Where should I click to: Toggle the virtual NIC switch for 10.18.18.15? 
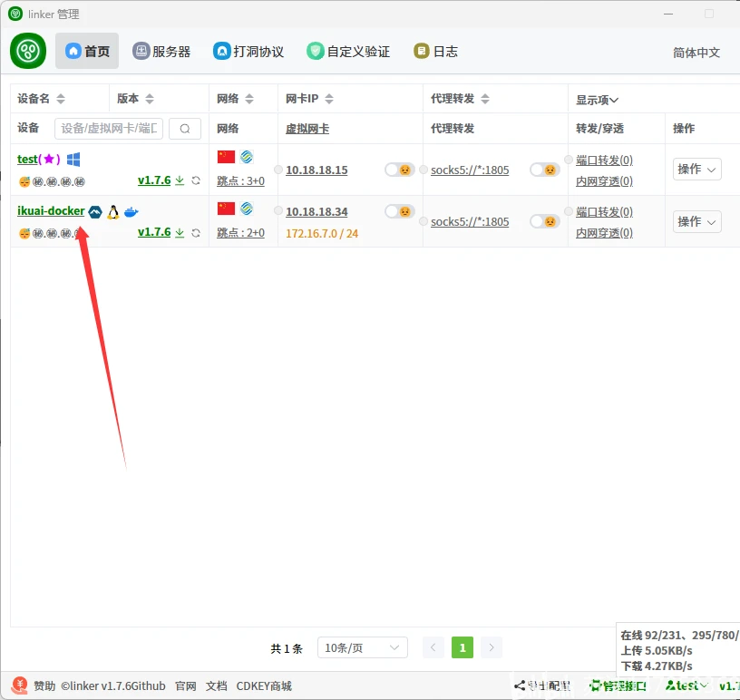pyautogui.click(x=399, y=170)
